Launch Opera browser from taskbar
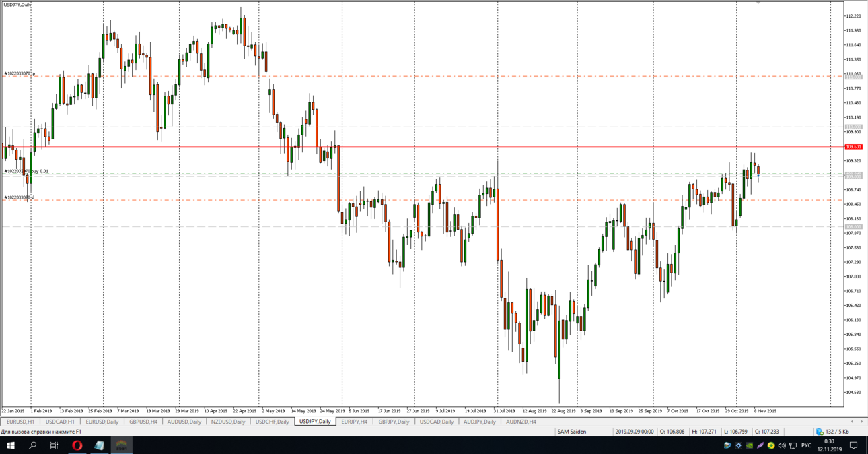 coord(77,445)
